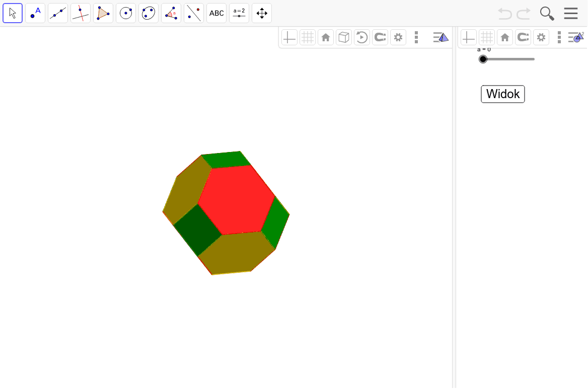Select the Slider a=2 tool
This screenshot has width=588, height=389.
(x=239, y=13)
